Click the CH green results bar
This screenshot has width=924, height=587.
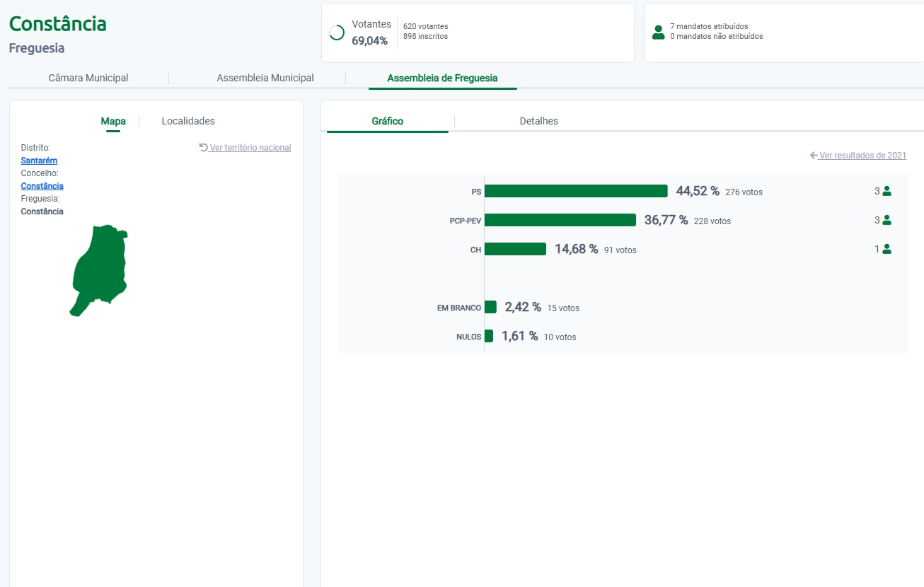(515, 249)
